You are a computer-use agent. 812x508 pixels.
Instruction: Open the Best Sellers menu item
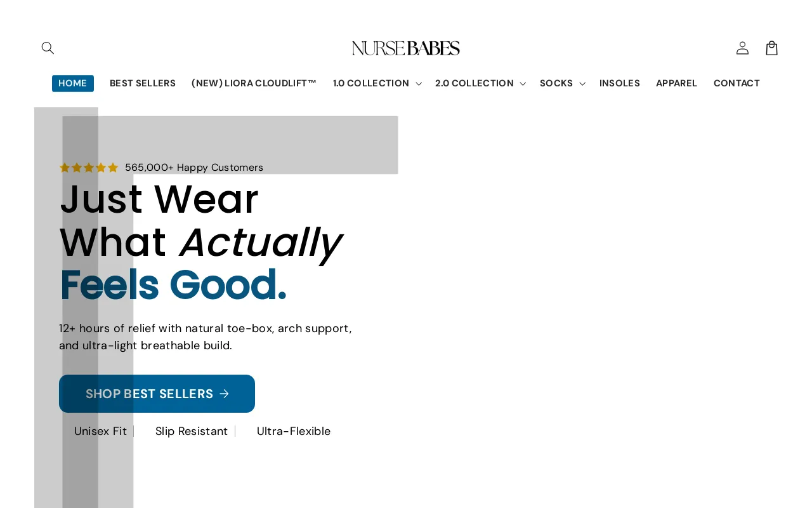pyautogui.click(x=143, y=83)
